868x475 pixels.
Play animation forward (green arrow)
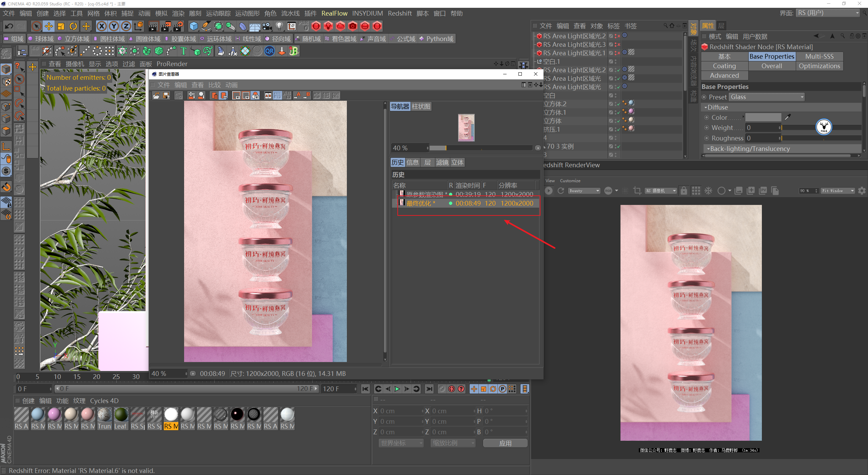click(397, 389)
